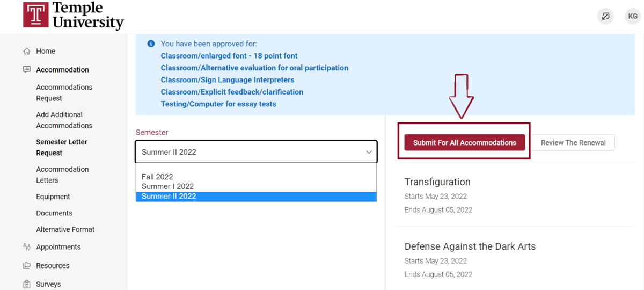
Task: Click Review The Renewal button
Action: (573, 142)
